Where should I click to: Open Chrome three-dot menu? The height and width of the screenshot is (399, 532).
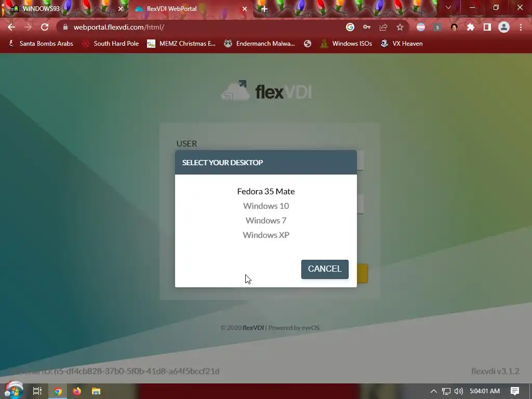(x=521, y=27)
